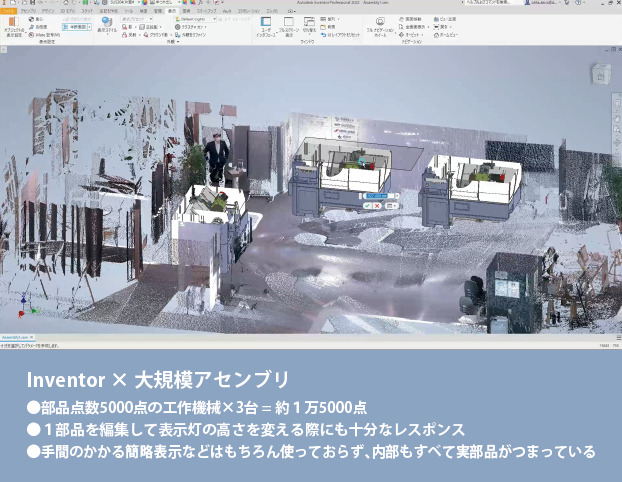The height and width of the screenshot is (482, 622).
Task: Switch to the 3D Model ribbon tab
Action: click(x=68, y=11)
